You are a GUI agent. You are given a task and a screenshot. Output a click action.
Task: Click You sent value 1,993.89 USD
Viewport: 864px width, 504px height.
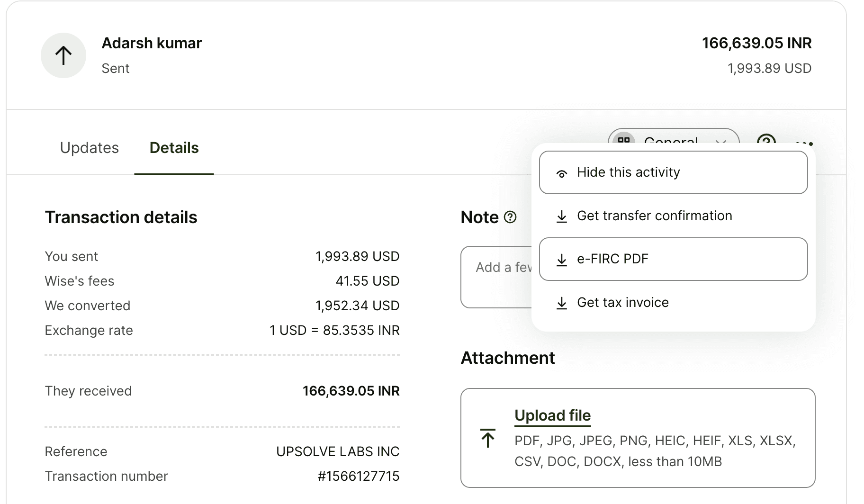(x=357, y=256)
